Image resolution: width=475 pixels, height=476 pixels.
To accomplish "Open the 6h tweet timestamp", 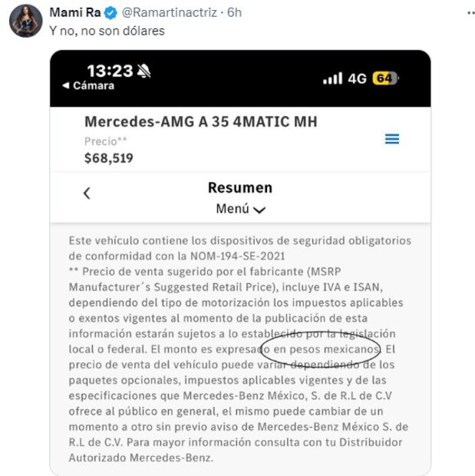I will [x=235, y=13].
